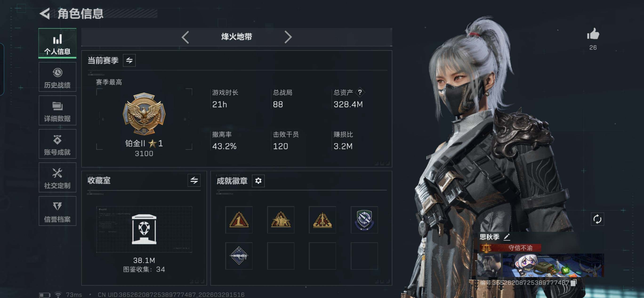Click the 铂金II eagle rank medal
Viewport: 644px width, 298px height.
pyautogui.click(x=144, y=114)
